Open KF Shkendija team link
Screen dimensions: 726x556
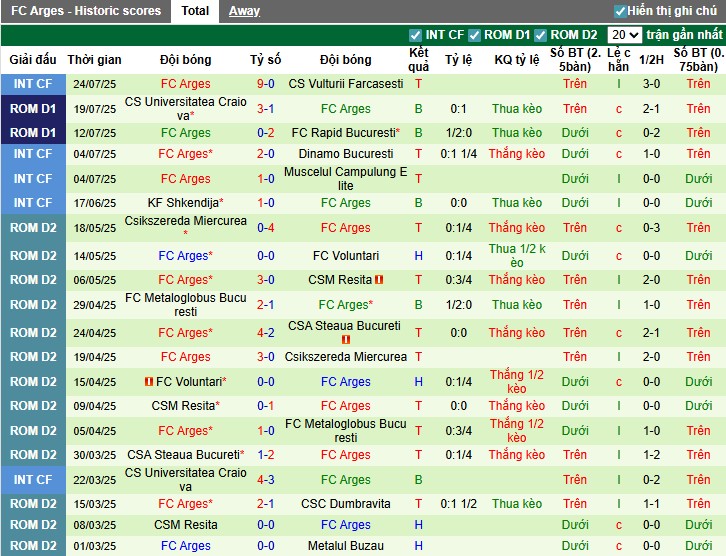point(185,203)
